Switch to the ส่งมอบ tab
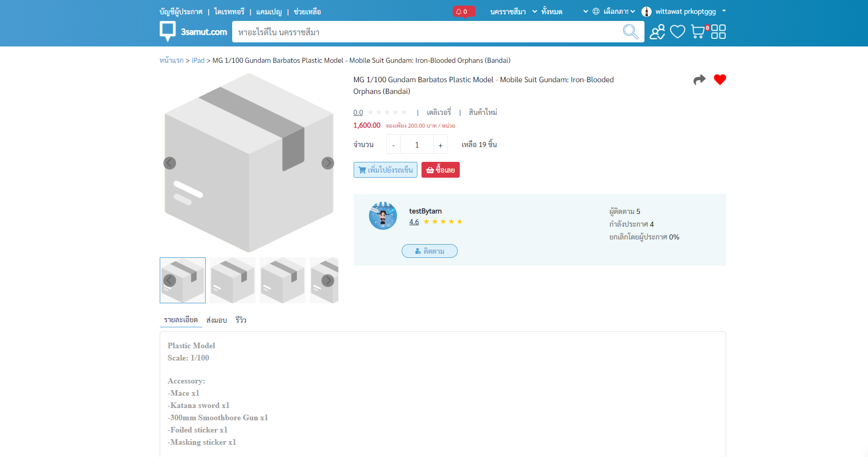The image size is (868, 457). click(x=216, y=320)
